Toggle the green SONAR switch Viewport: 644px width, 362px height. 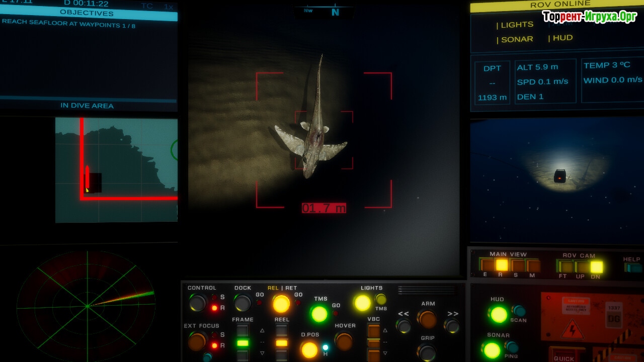click(492, 350)
